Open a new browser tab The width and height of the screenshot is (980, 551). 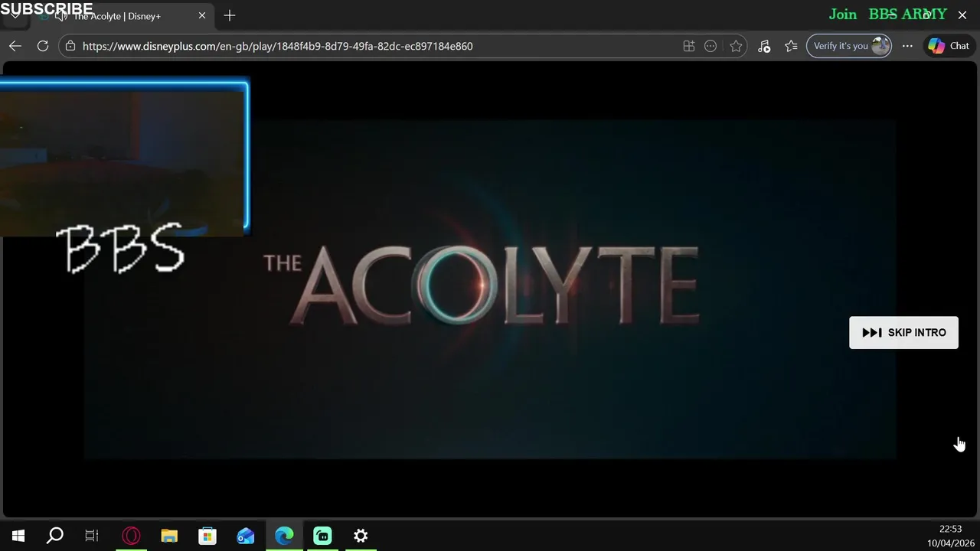[x=230, y=15]
